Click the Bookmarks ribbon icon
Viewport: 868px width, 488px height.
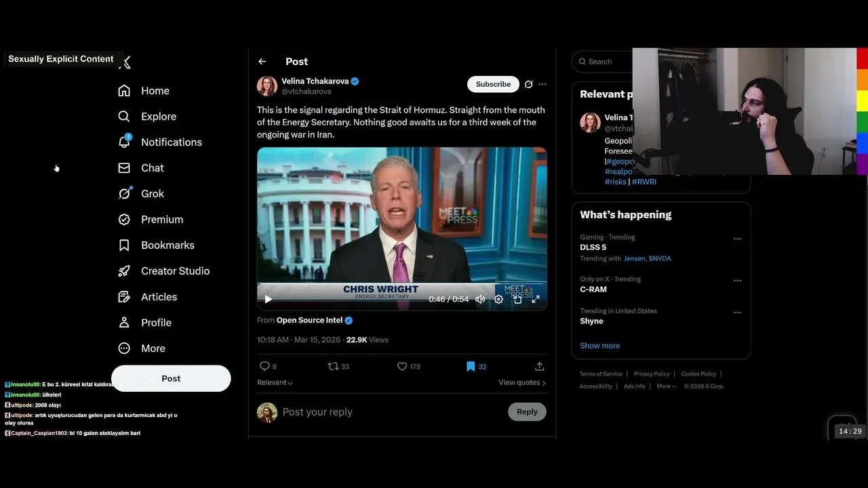(x=124, y=245)
